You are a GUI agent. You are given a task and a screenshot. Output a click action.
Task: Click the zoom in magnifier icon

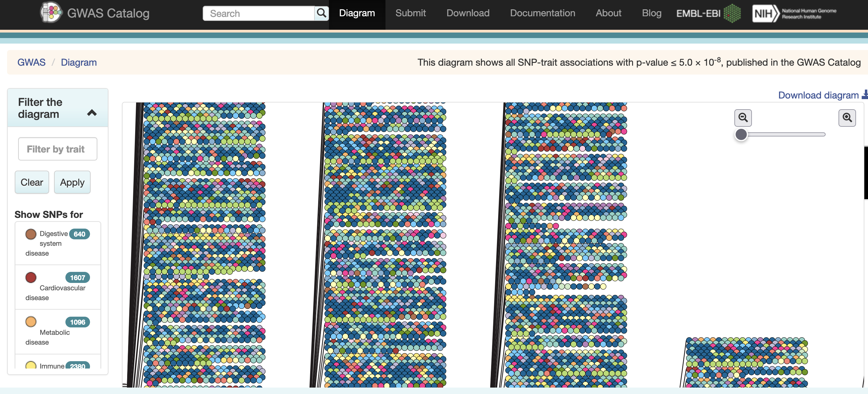pos(847,117)
